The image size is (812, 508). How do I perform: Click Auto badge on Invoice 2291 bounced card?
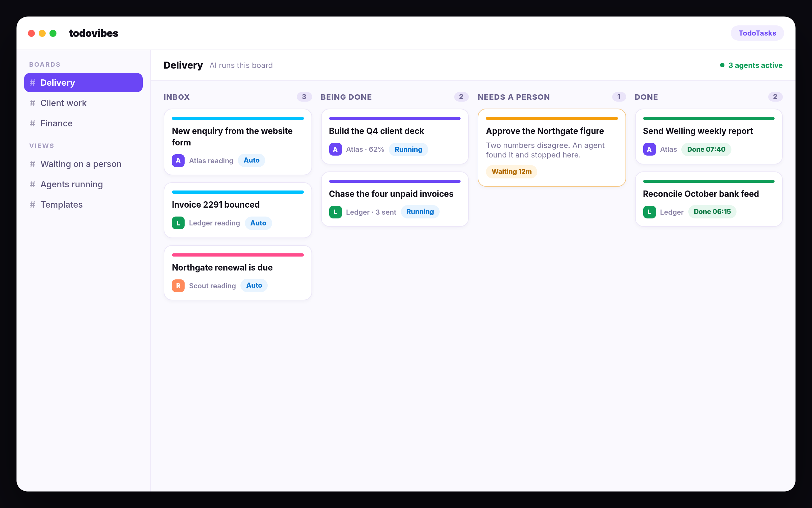[258, 223]
